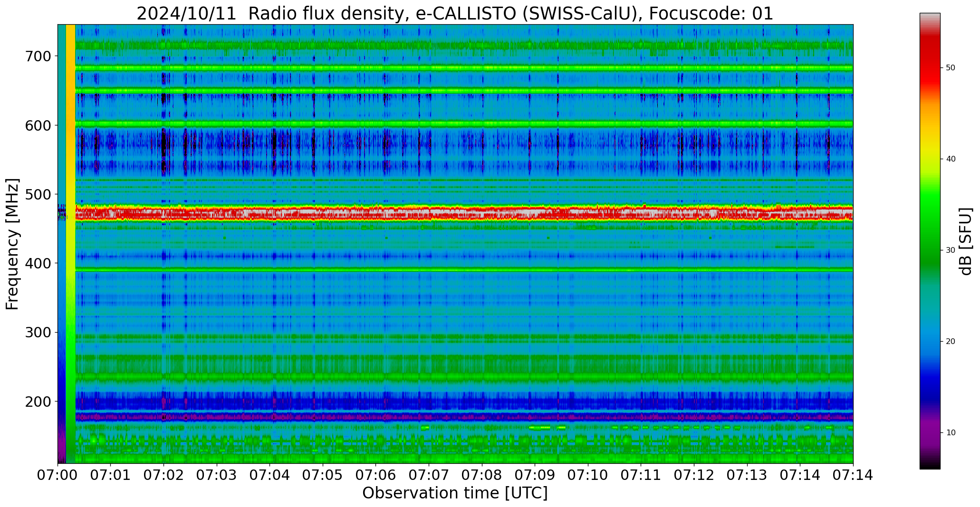Click the 07:02 time tick label

tap(163, 475)
